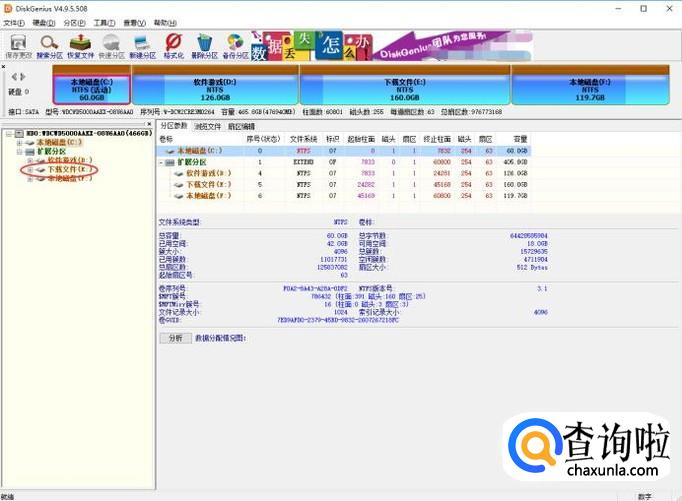Image resolution: width=682 pixels, height=501 pixels.
Task: Collapse the 扩展分区 node in tree
Action: click(x=19, y=152)
